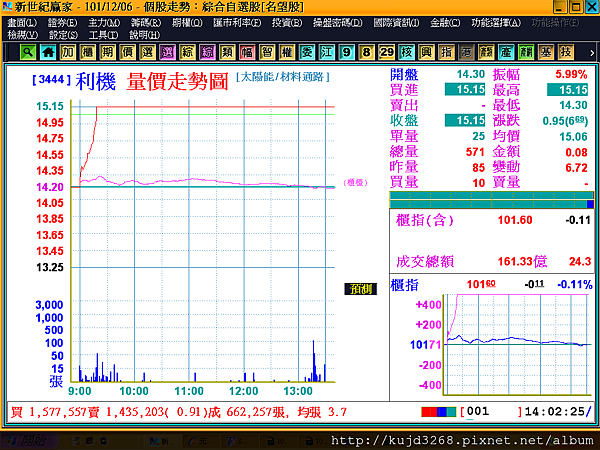Open the 工具(T) menu
Viewport: 600px width, 450px height.
[x=103, y=35]
